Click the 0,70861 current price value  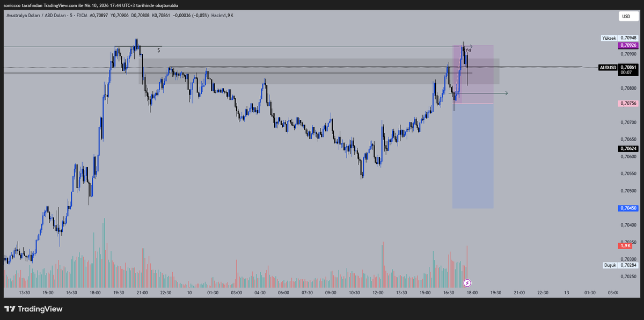pos(628,67)
